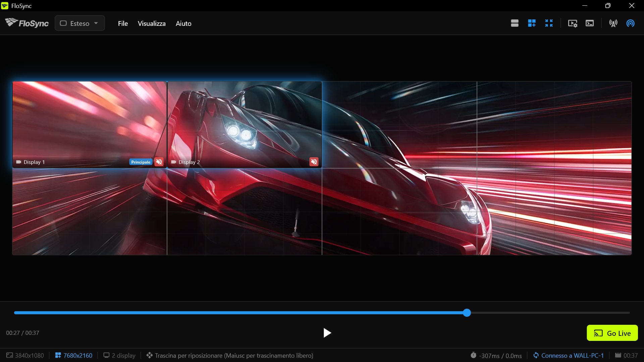Open the Aiuto menu
This screenshot has width=644, height=362.
183,23
